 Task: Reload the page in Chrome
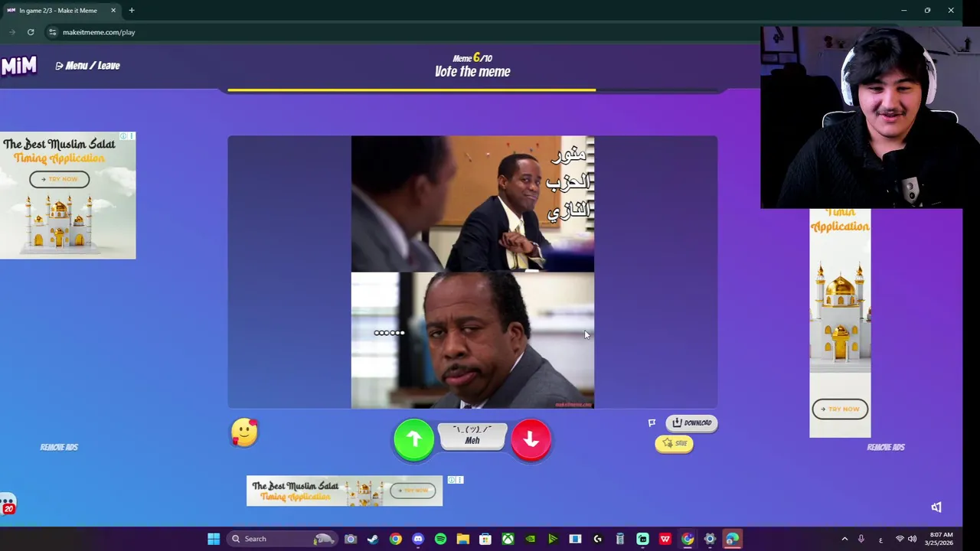pyautogui.click(x=31, y=32)
